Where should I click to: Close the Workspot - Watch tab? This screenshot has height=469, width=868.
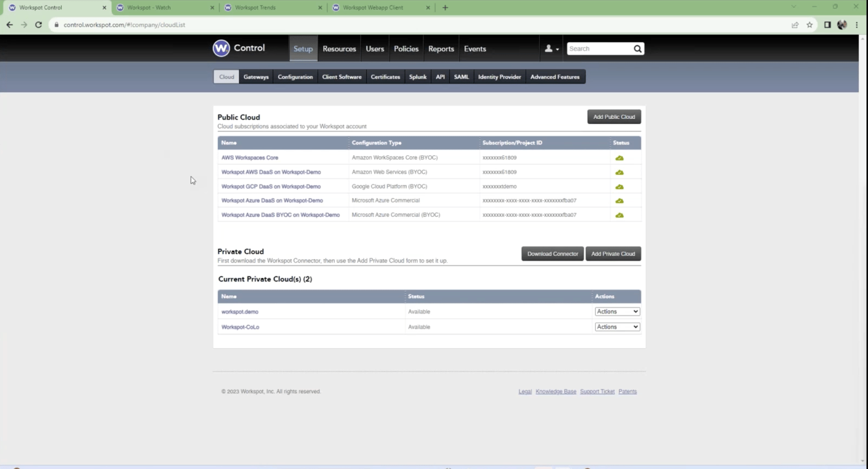point(212,8)
